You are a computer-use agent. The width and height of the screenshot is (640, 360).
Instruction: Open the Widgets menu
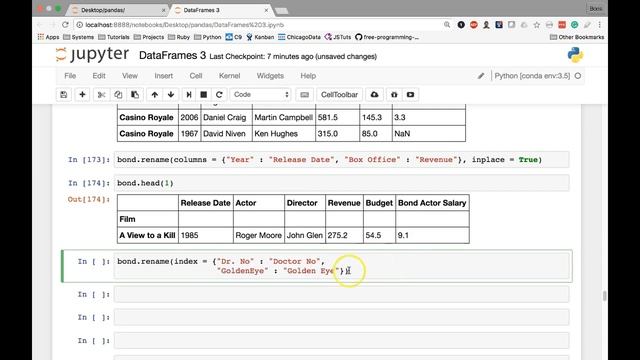[x=270, y=76]
